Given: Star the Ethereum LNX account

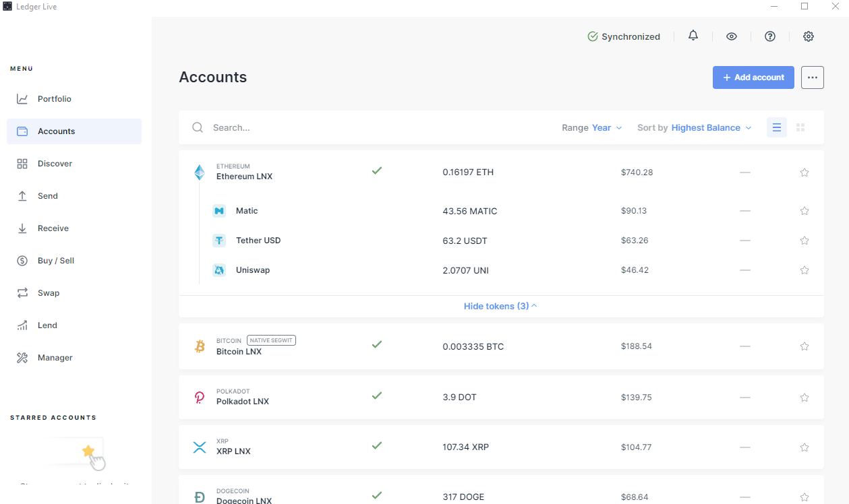Looking at the screenshot, I should point(804,172).
